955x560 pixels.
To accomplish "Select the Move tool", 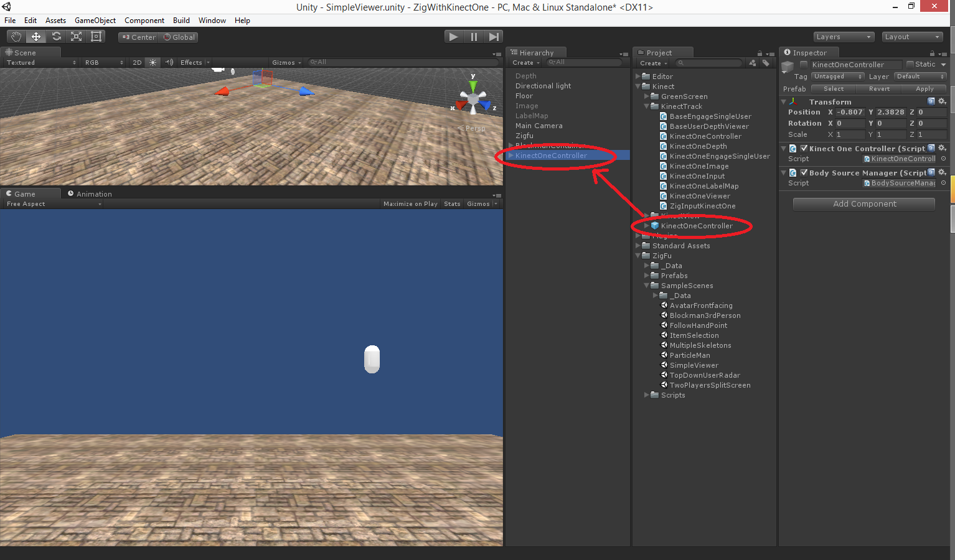I will point(36,37).
